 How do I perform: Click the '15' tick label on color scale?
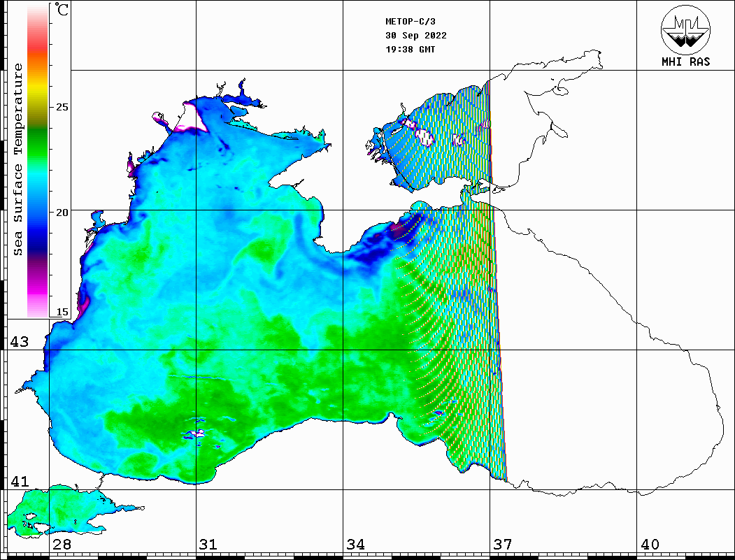coord(62,312)
